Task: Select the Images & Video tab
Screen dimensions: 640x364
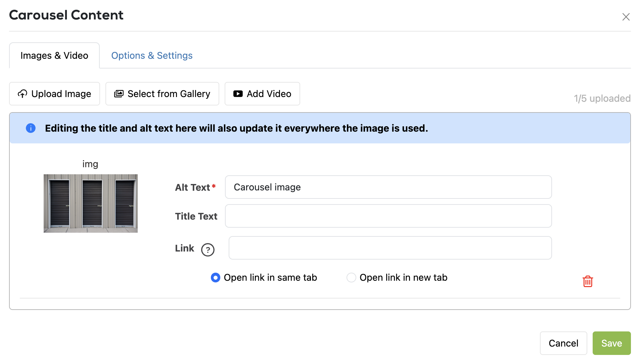Action: (54, 55)
